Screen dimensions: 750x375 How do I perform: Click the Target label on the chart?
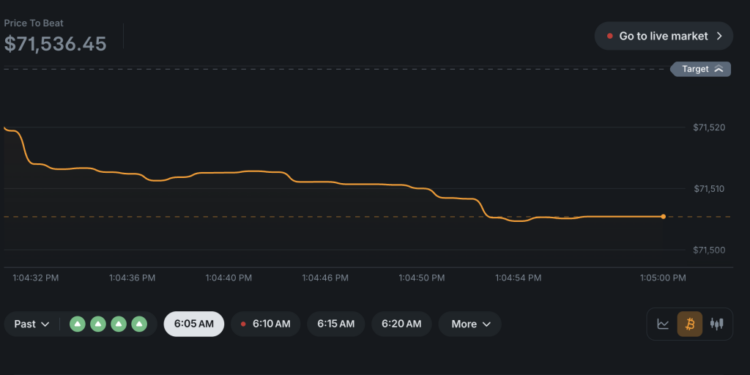701,69
